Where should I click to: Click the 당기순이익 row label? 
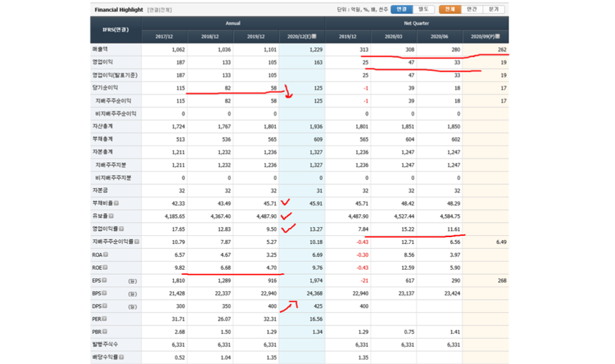click(105, 87)
